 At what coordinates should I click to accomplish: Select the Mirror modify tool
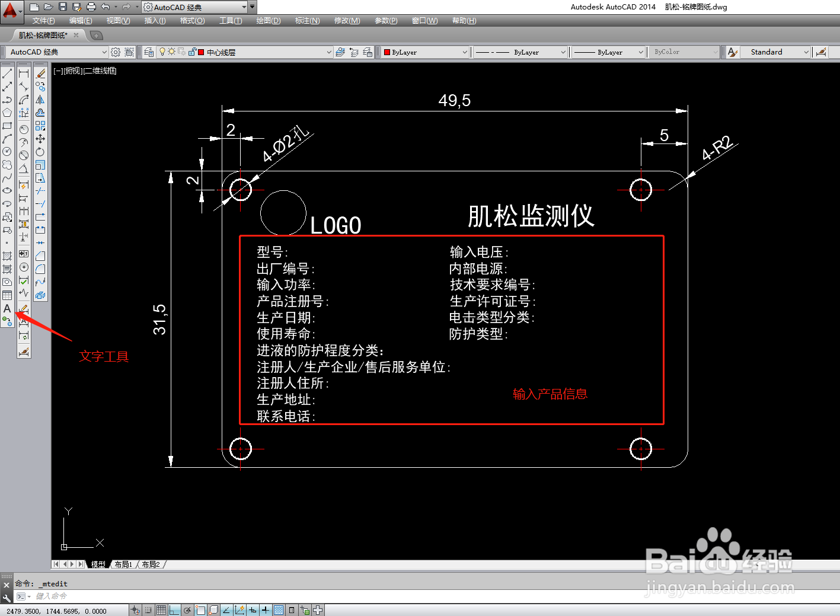40,100
